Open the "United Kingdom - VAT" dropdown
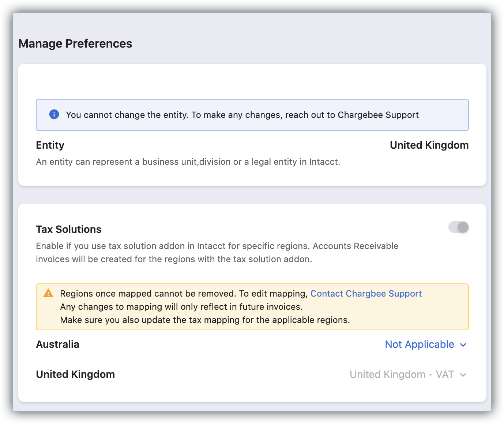This screenshot has width=504, height=424. [402, 375]
